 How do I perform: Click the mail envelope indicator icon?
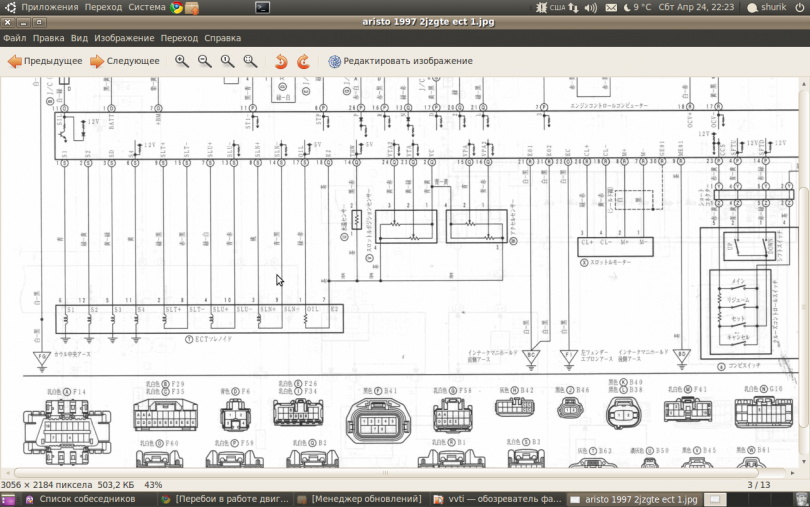[x=611, y=7]
